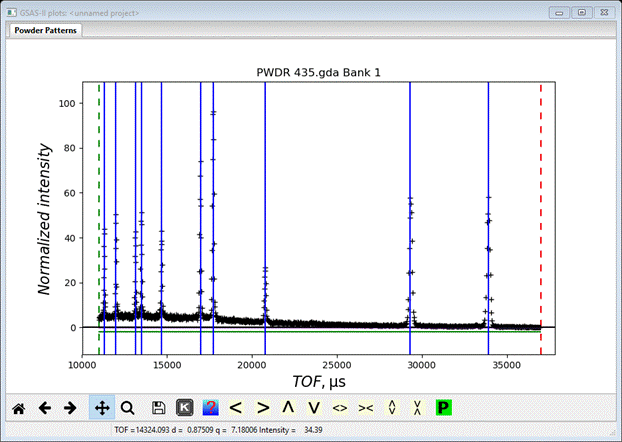Shift plot down with V icon

[314, 408]
